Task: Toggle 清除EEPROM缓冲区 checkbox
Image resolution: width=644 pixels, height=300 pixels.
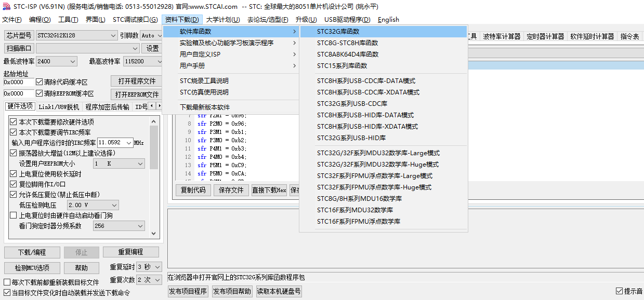Action: click(39, 94)
